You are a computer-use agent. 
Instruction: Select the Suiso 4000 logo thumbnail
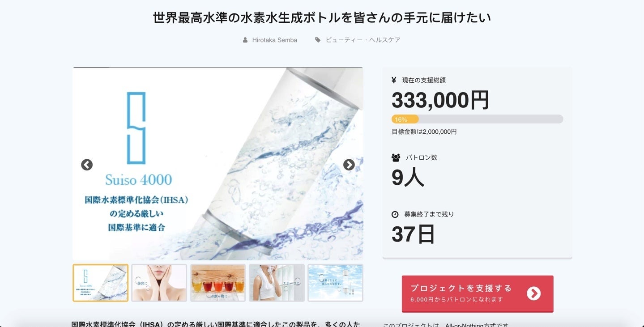pos(101,283)
